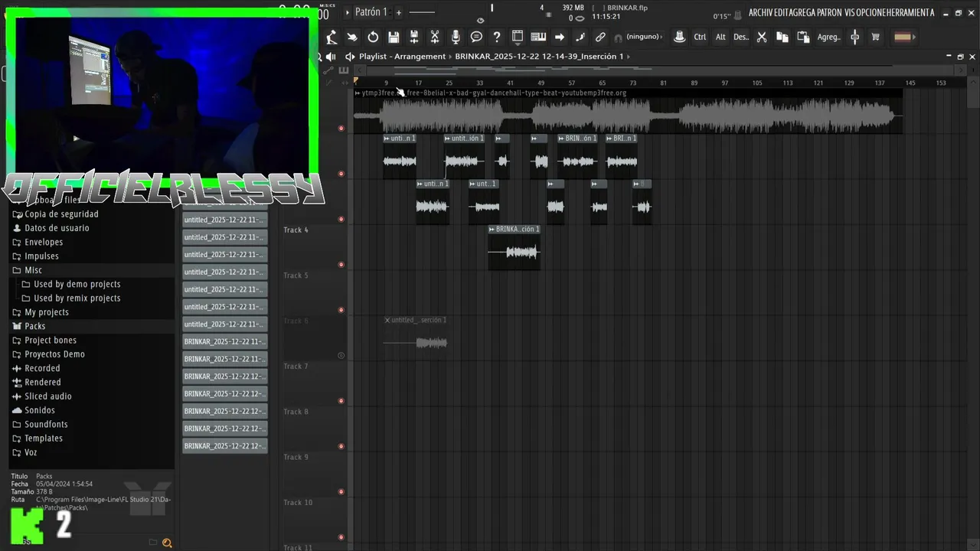The image size is (980, 551).
Task: Toggle mute dot for Track 9
Action: (x=341, y=492)
